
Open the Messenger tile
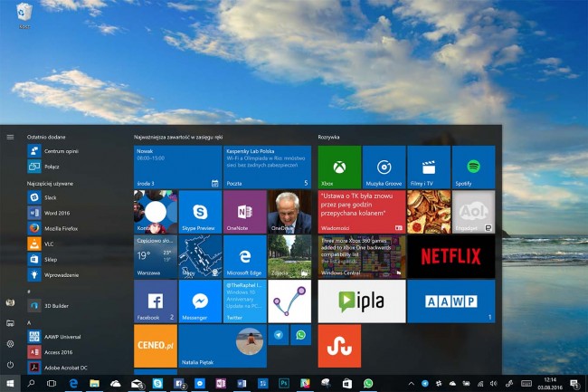coord(200,301)
